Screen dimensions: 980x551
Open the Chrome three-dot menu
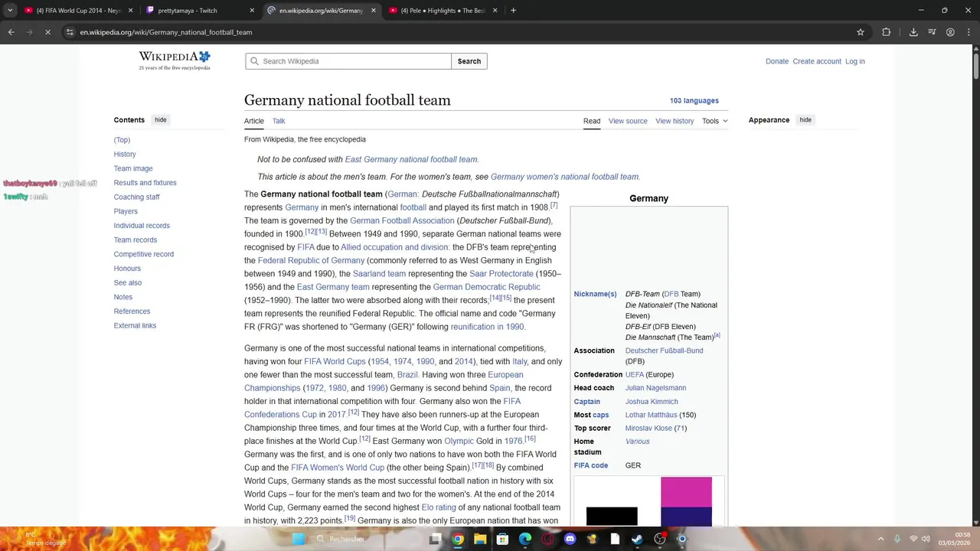pyautogui.click(x=968, y=32)
